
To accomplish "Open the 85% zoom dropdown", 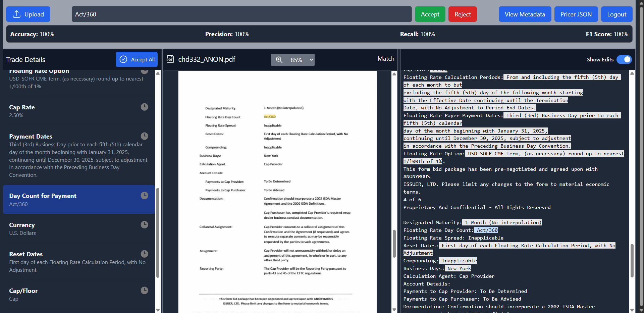I will click(x=293, y=60).
